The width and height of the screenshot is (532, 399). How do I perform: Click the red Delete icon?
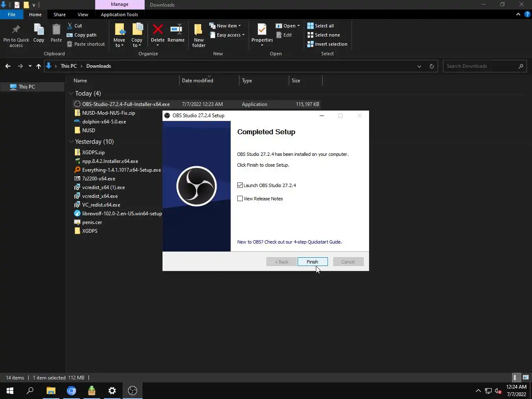(158, 30)
